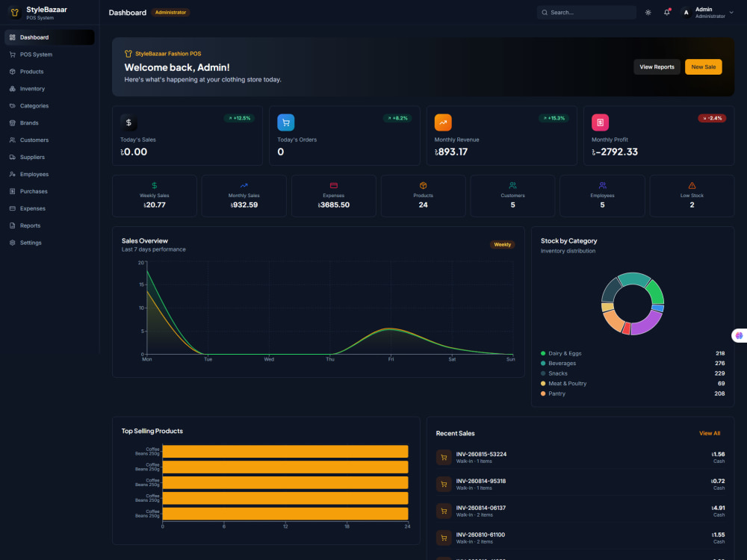
Task: Click the Suppliers truck icon
Action: coord(13,157)
